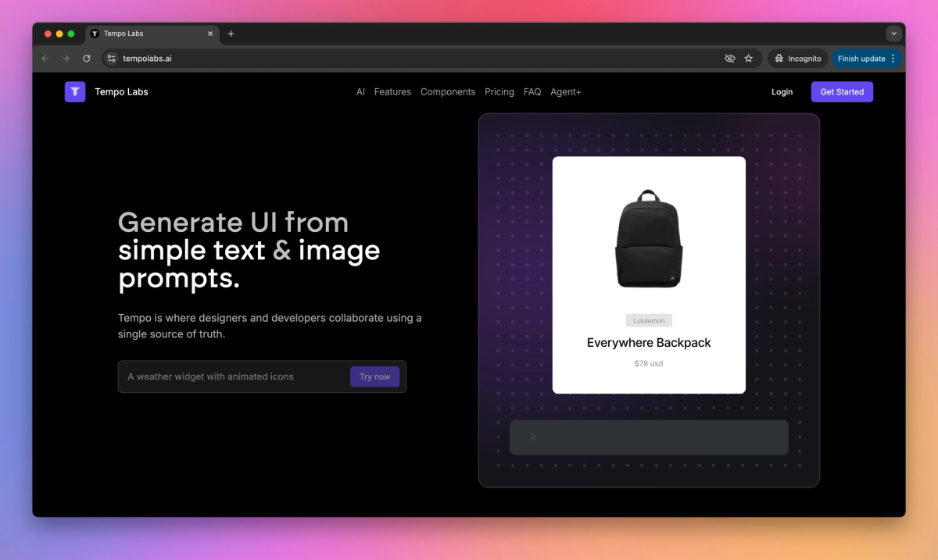Open the FAQ nav item
The image size is (938, 560).
(532, 92)
